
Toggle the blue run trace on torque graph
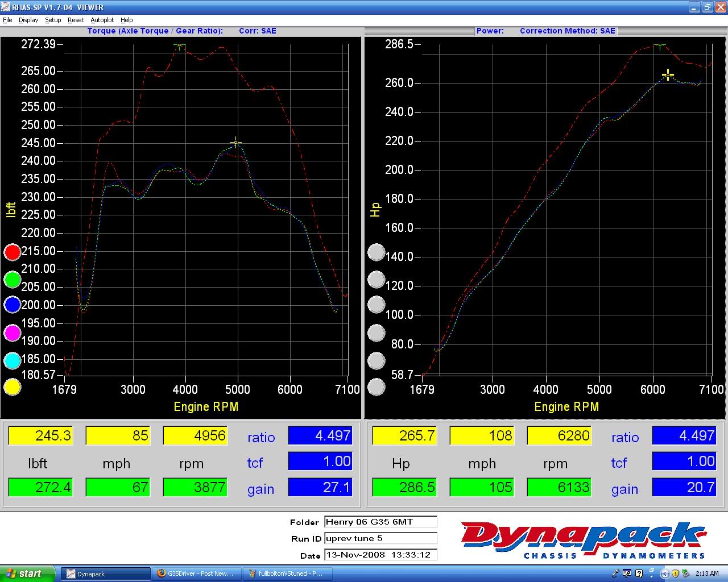[x=13, y=305]
